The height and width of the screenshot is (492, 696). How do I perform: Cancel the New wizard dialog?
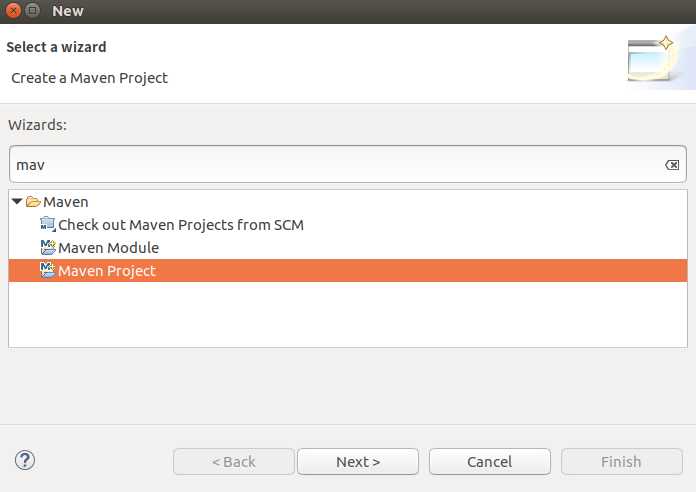coord(490,461)
